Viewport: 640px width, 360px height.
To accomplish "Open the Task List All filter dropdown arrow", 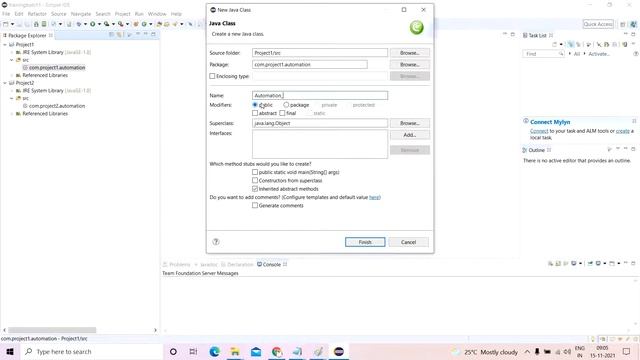I will coord(569,54).
